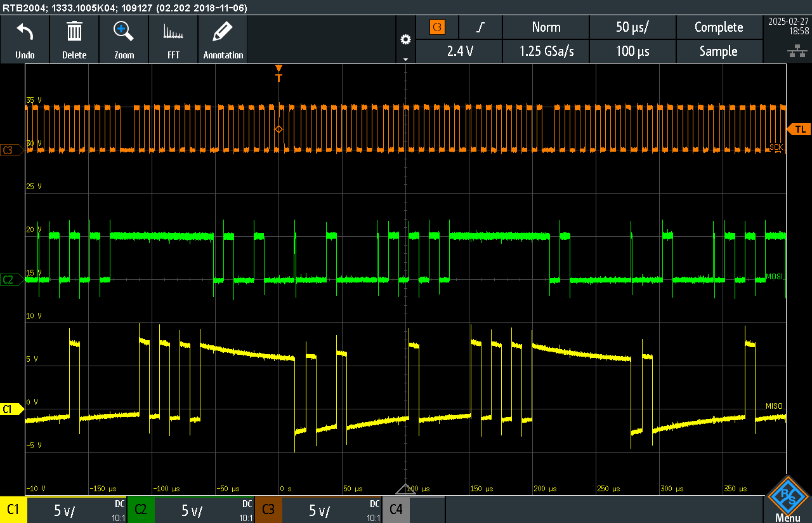Viewport: 812px width, 523px height.
Task: Adjust the TL trigger level marker
Action: [800, 129]
